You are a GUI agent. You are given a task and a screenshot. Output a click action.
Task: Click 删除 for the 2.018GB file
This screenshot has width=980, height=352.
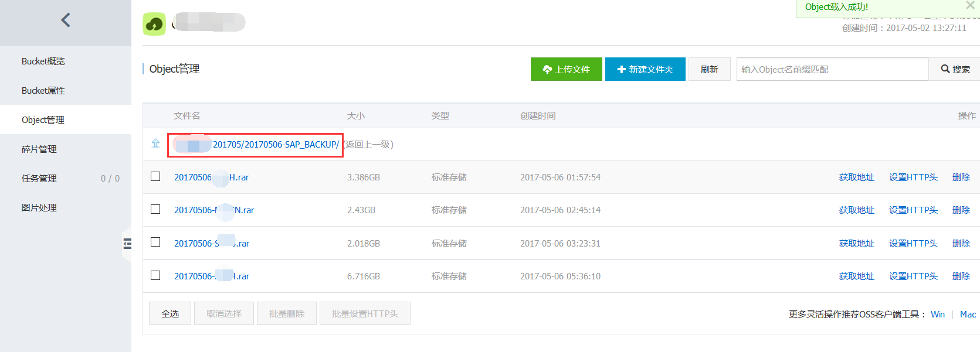point(961,244)
